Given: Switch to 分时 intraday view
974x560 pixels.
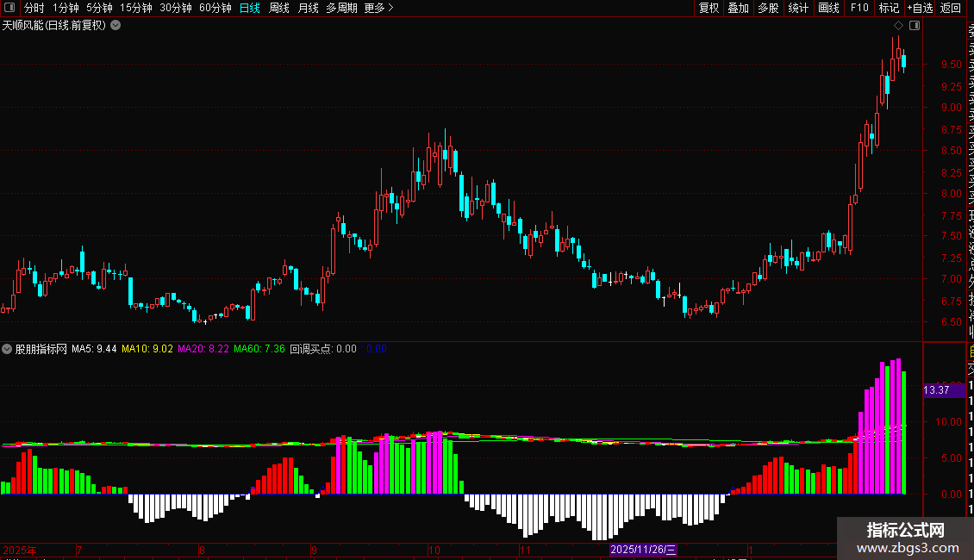Looking at the screenshot, I should [34, 8].
